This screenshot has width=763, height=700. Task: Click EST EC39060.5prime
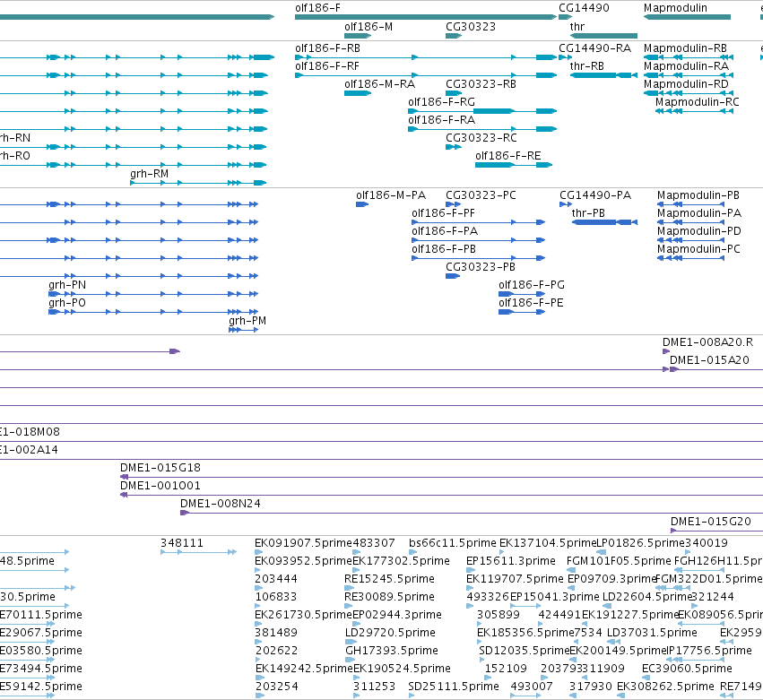click(x=687, y=670)
